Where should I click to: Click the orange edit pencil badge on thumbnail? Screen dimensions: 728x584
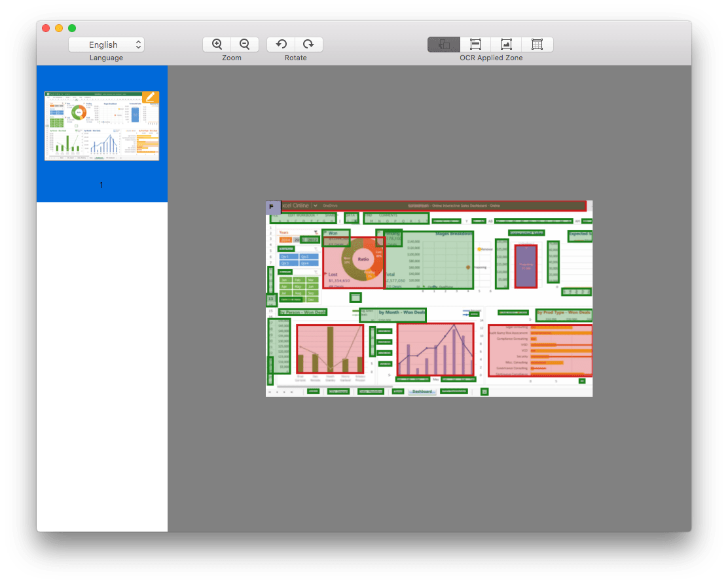point(151,97)
